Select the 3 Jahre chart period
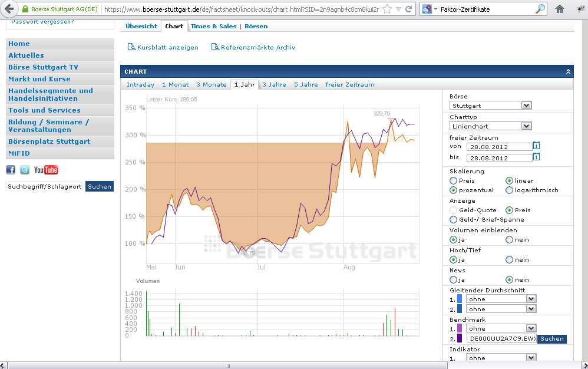The height and width of the screenshot is (369, 588). (274, 85)
